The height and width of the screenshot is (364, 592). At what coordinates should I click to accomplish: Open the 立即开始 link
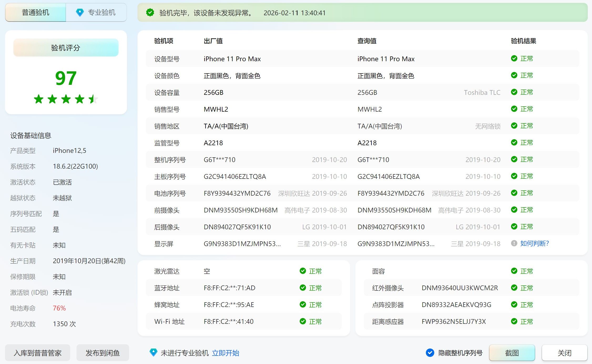pyautogui.click(x=226, y=353)
